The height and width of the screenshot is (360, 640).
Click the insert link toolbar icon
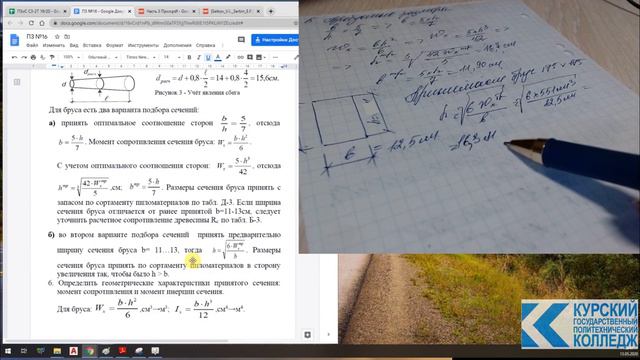(240, 58)
